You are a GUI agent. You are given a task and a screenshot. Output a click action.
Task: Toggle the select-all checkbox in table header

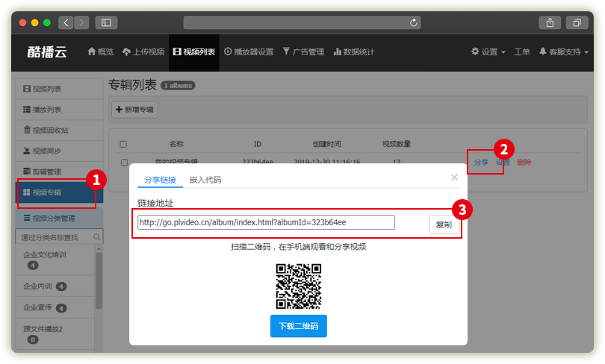123,144
